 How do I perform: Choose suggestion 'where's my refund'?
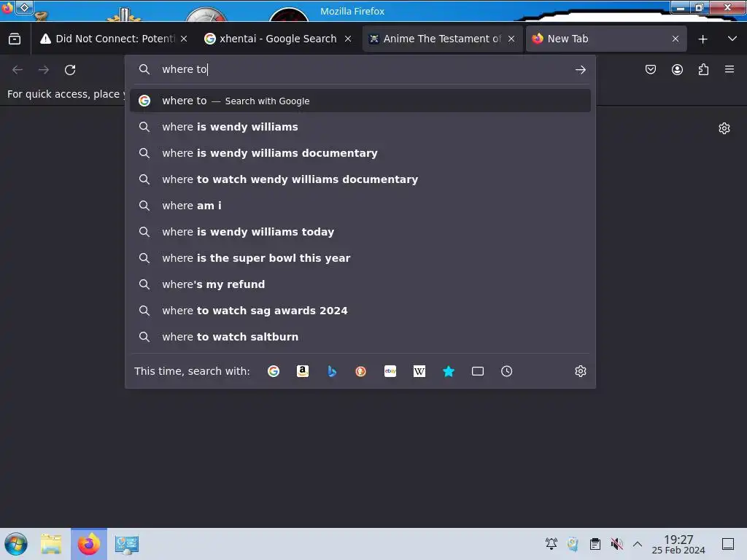(x=360, y=284)
